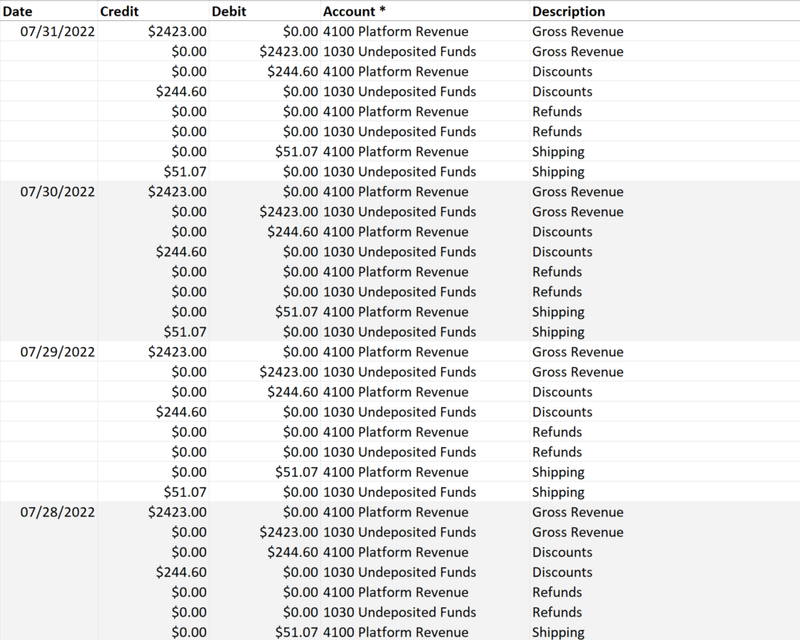This screenshot has width=800, height=640.
Task: Select the $244.60 debit in the 07/29/2022 group
Action: (x=293, y=392)
